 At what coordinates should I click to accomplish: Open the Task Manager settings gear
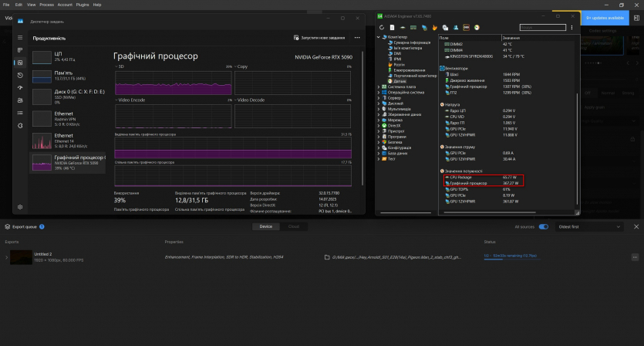20,207
